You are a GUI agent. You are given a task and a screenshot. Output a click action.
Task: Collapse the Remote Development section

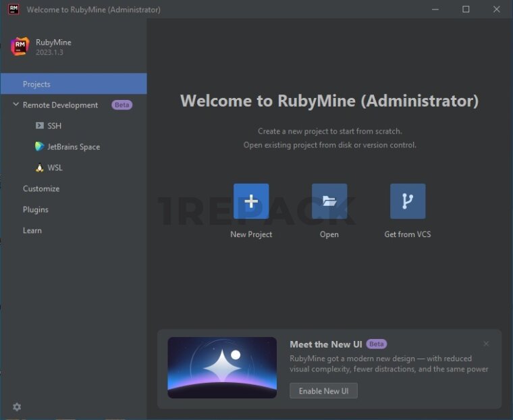(x=16, y=105)
